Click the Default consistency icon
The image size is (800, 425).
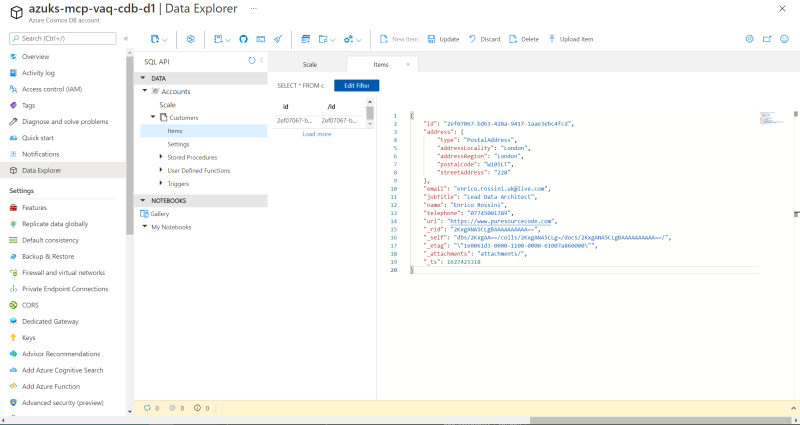[14, 240]
